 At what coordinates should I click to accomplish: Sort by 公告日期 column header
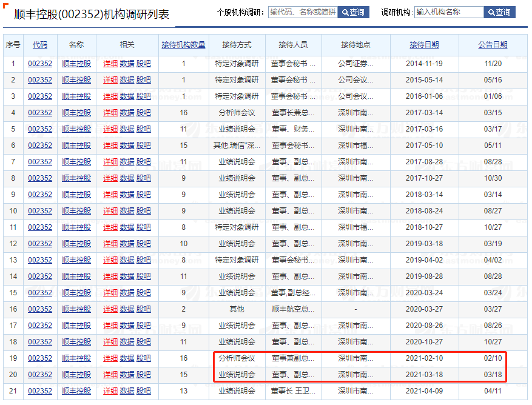pyautogui.click(x=493, y=45)
